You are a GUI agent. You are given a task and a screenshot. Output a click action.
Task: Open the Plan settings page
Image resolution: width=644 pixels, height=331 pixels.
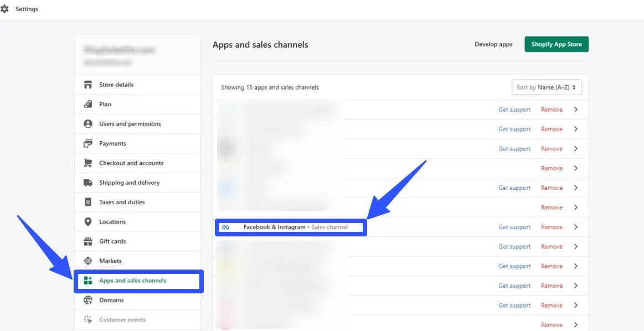click(x=105, y=104)
